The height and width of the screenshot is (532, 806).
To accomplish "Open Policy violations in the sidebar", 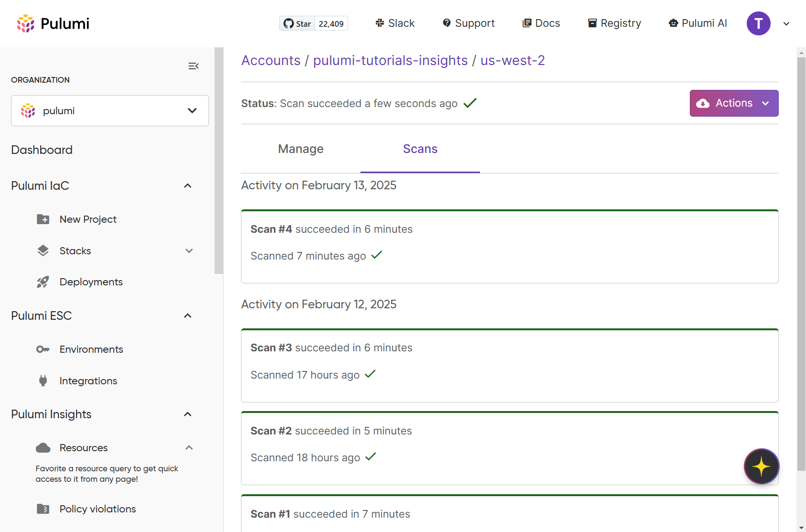I will [x=98, y=509].
